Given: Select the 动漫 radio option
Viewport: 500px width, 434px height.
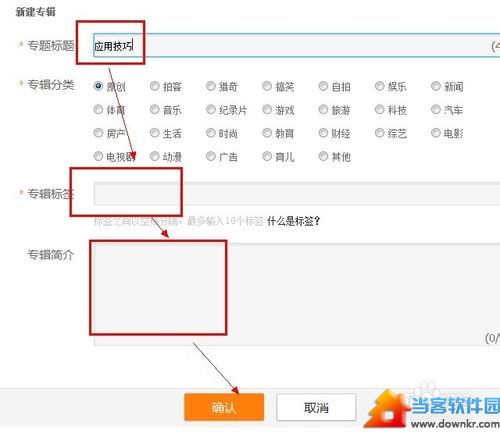Looking at the screenshot, I should tap(155, 156).
